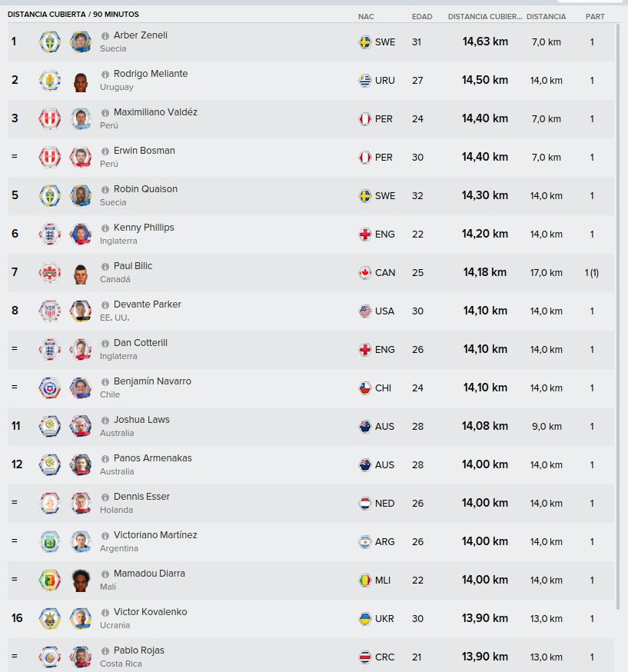This screenshot has width=628, height=672.
Task: Click Mali flag icon next to MLI
Action: [x=364, y=581]
